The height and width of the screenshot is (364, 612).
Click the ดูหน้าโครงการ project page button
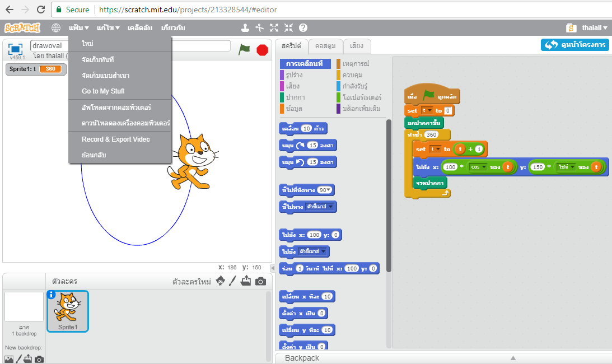575,45
